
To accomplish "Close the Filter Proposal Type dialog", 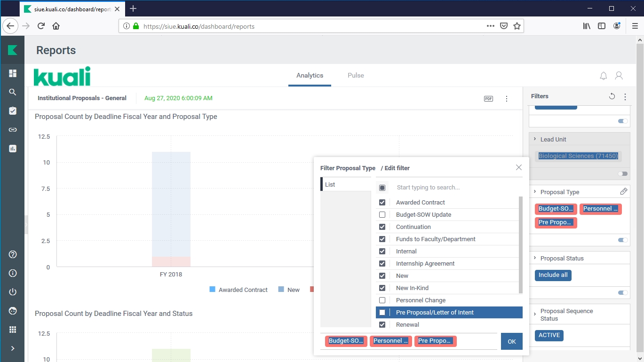I will tap(518, 167).
